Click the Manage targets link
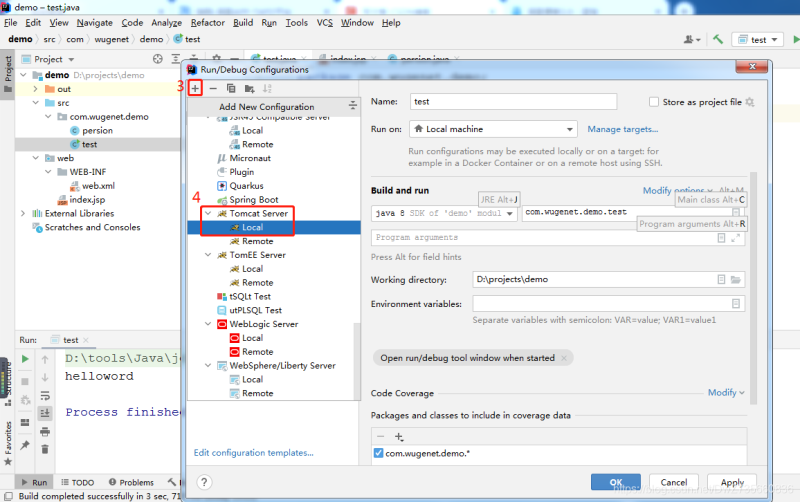Image resolution: width=800 pixels, height=502 pixels. click(622, 129)
